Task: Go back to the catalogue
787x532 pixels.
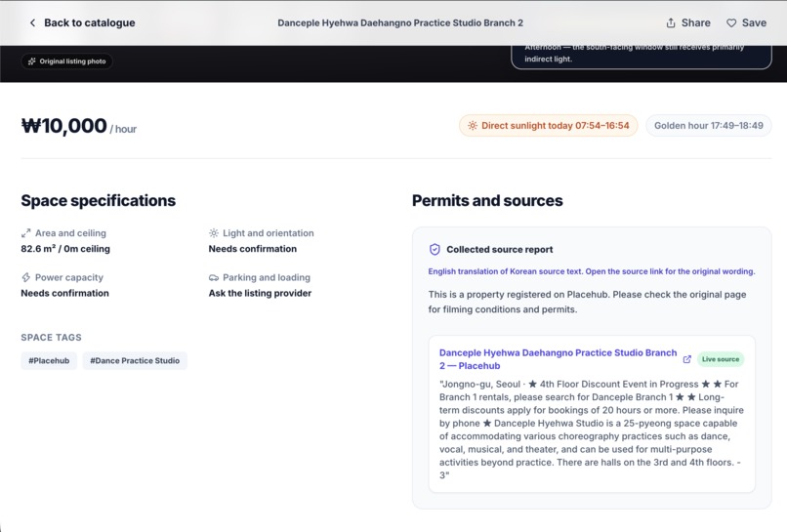Action: tap(82, 22)
